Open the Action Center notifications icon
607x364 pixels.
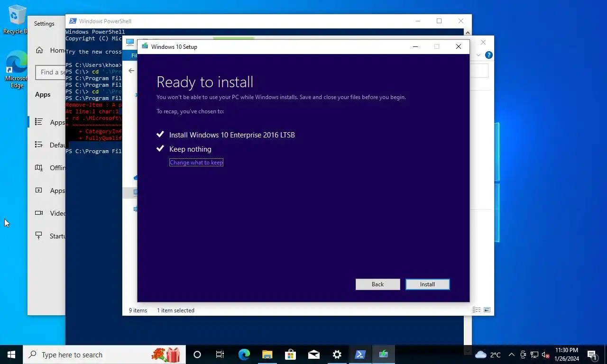pyautogui.click(x=592, y=355)
